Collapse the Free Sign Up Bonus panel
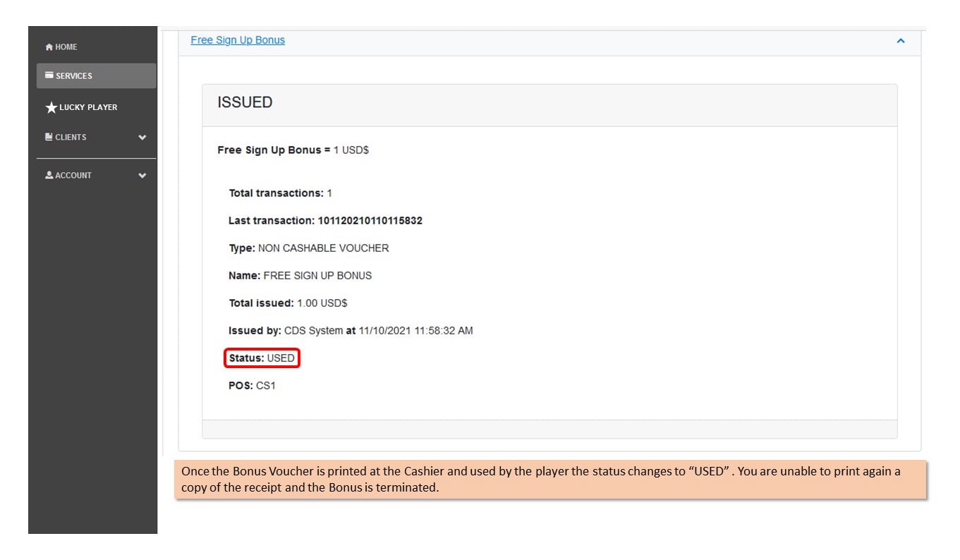The height and width of the screenshot is (560, 960). pyautogui.click(x=901, y=41)
